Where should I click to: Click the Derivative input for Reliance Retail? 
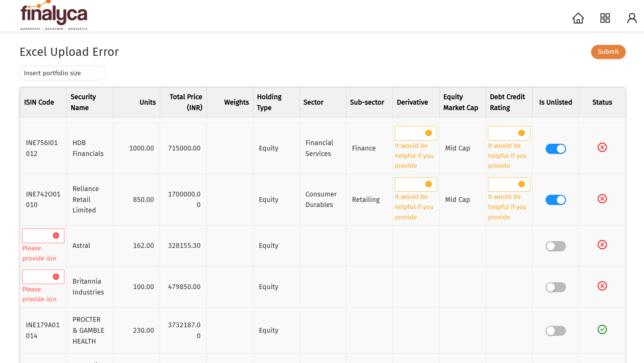click(x=415, y=184)
